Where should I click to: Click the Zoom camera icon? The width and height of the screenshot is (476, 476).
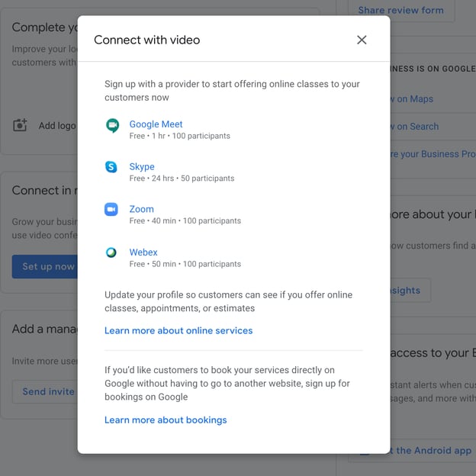(x=111, y=209)
